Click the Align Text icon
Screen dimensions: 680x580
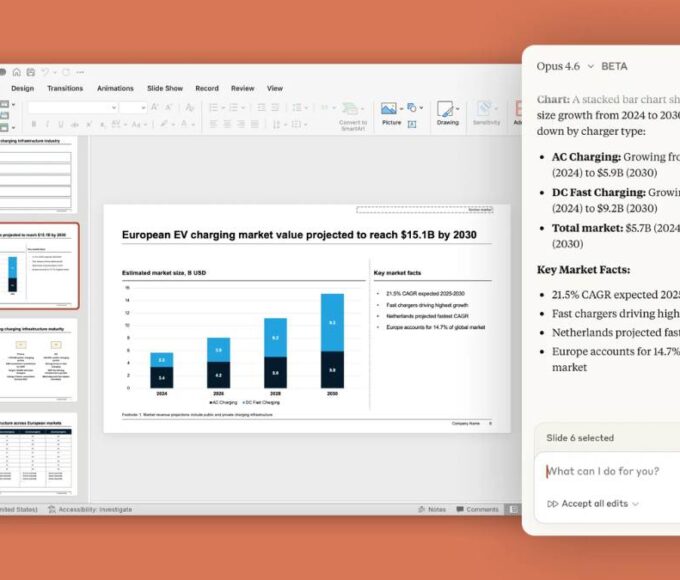(296, 125)
